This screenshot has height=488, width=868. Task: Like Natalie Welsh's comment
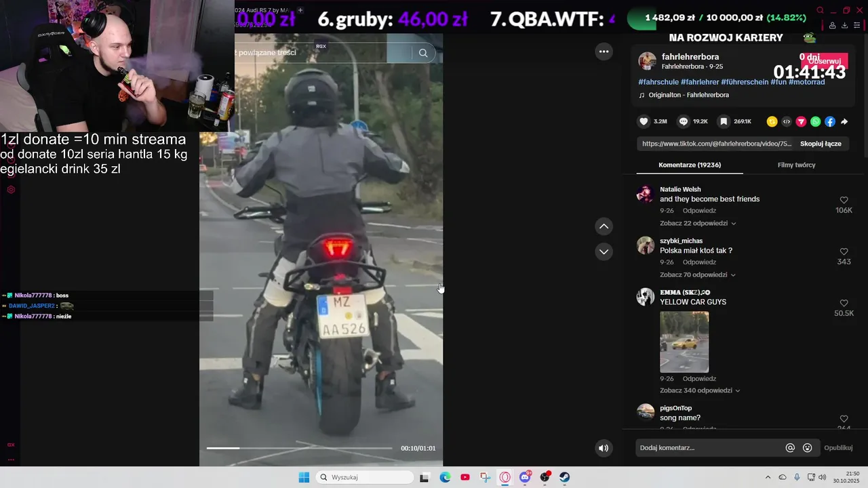tap(844, 200)
